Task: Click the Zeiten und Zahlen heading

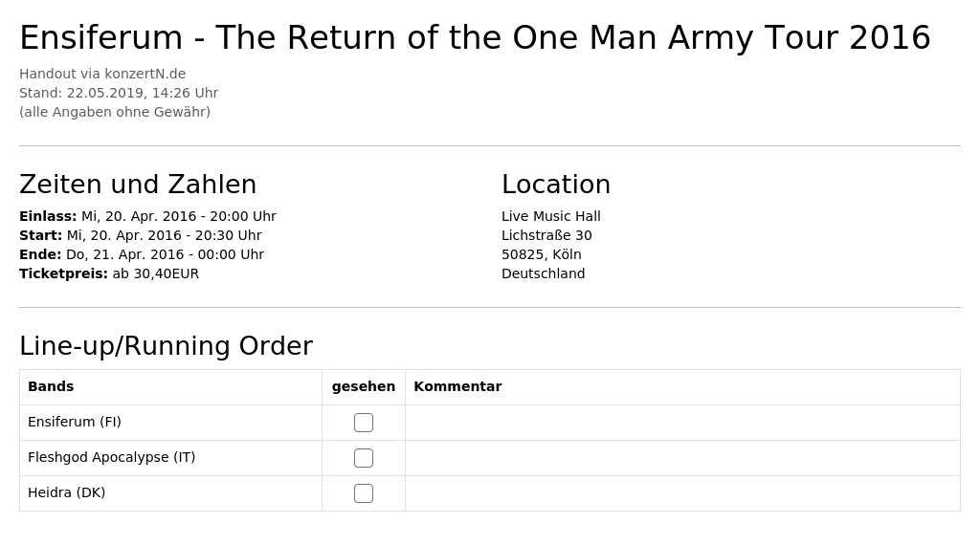Action: point(138,185)
